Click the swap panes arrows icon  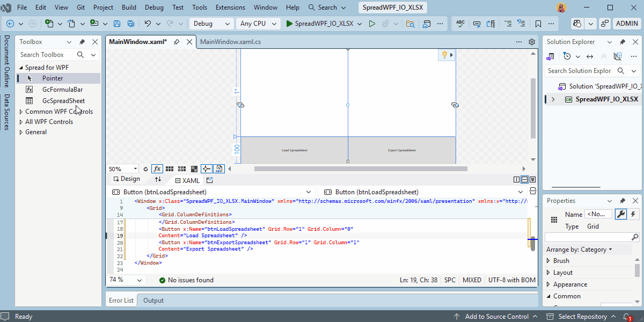click(x=158, y=179)
